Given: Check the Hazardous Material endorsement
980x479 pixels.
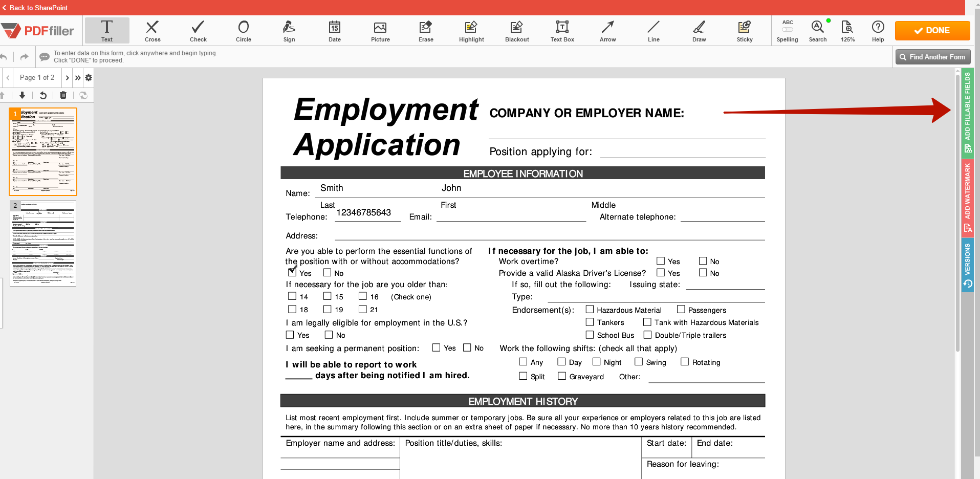Looking at the screenshot, I should click(x=590, y=309).
